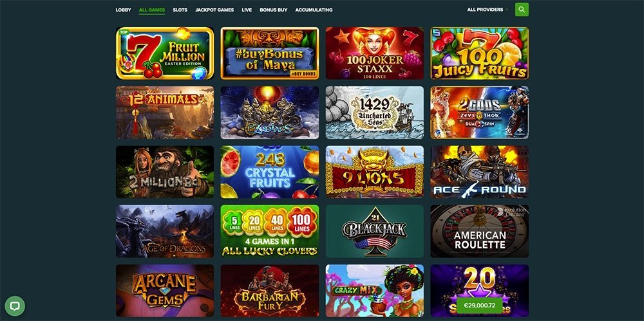The height and width of the screenshot is (321, 644).
Task: Launch the Fruit Million Easter Edition game
Action: point(165,53)
